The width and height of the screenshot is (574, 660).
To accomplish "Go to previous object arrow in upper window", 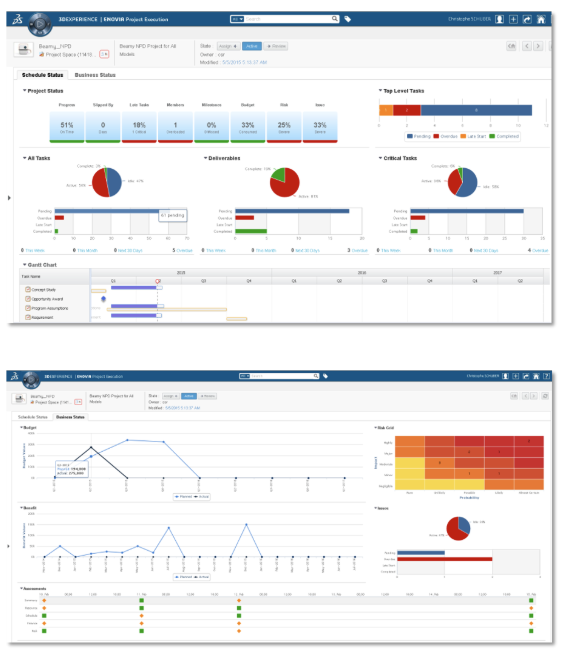I will [526, 46].
